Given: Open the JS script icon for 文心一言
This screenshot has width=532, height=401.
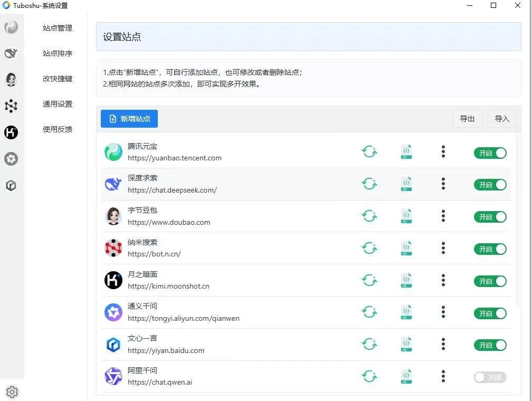Looking at the screenshot, I should coord(406,344).
